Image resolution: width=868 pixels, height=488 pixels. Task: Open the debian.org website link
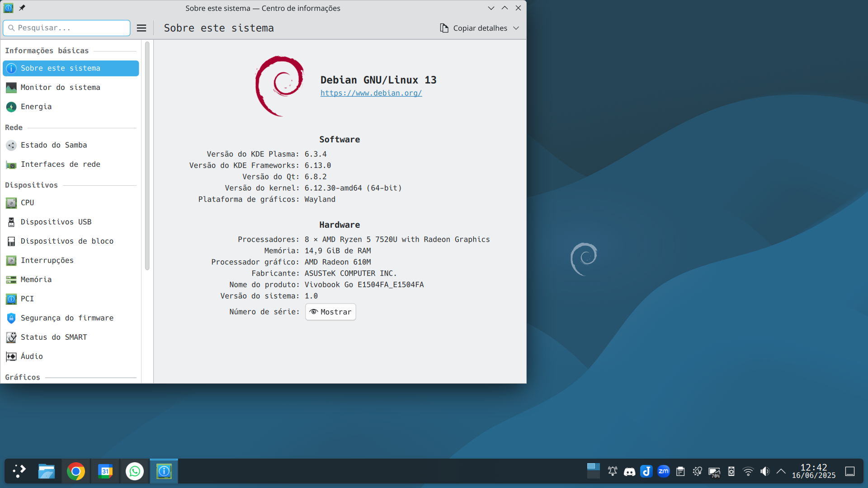tap(371, 93)
